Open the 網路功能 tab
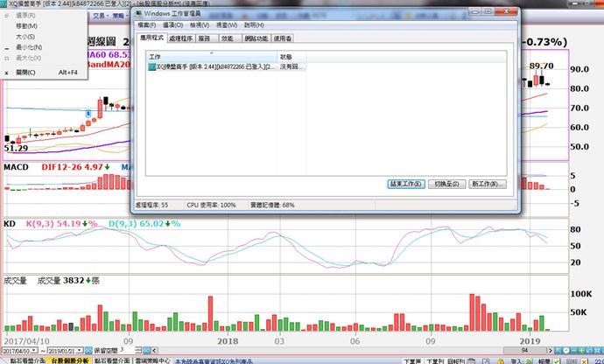 (x=255, y=38)
